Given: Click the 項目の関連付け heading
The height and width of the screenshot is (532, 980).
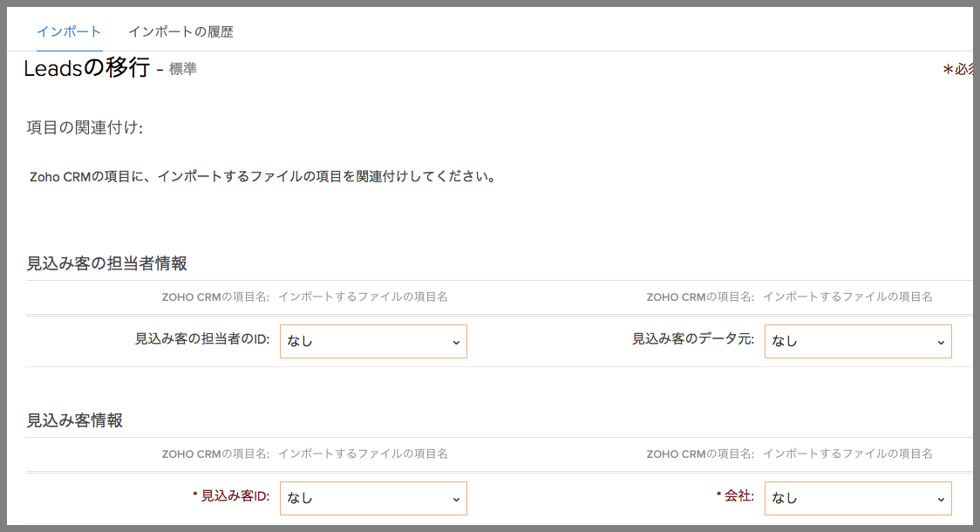Looking at the screenshot, I should coord(85,128).
